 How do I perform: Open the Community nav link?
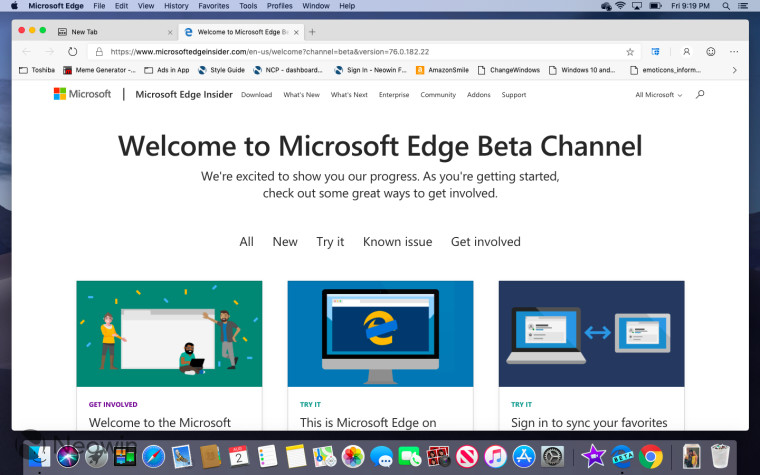438,95
